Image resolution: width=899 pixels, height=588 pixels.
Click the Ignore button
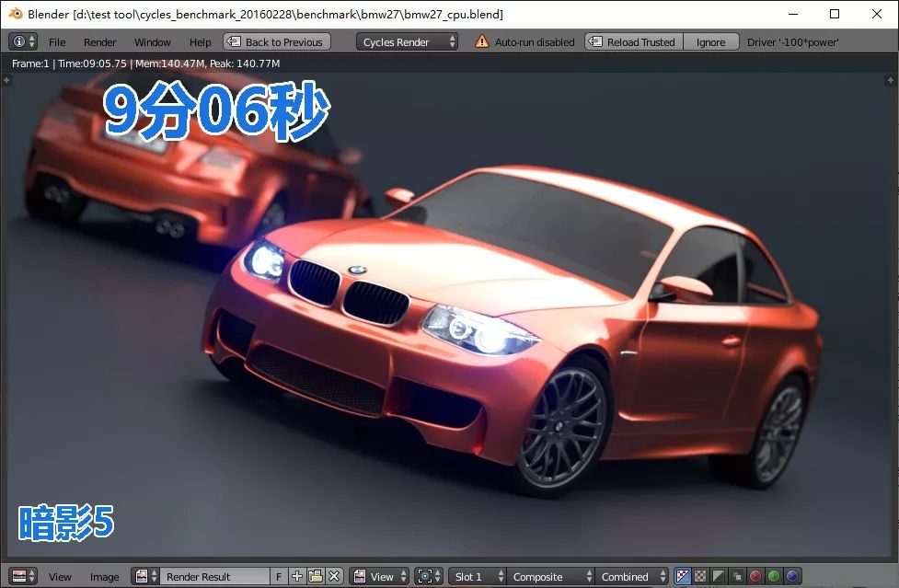[711, 41]
